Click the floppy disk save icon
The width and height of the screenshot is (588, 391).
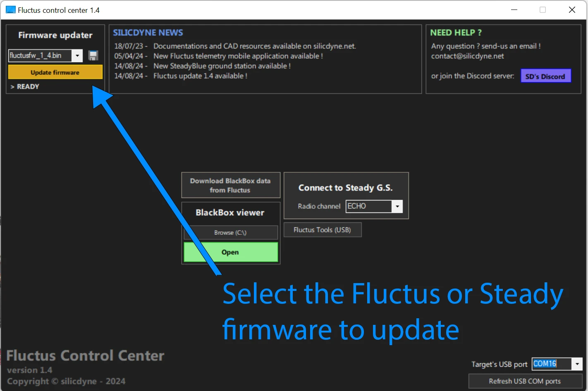pyautogui.click(x=93, y=56)
